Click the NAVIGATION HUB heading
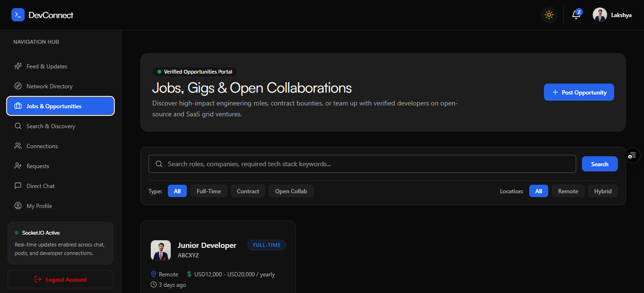 pos(36,42)
